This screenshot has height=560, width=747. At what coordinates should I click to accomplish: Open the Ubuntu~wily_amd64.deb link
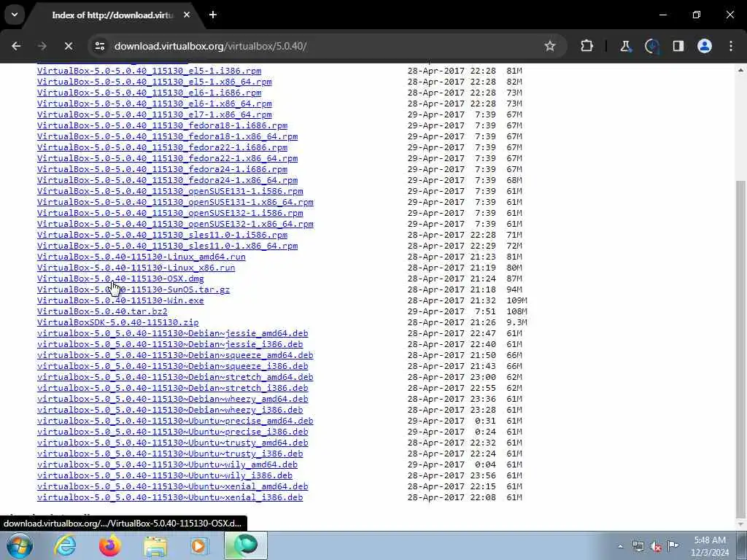point(167,464)
